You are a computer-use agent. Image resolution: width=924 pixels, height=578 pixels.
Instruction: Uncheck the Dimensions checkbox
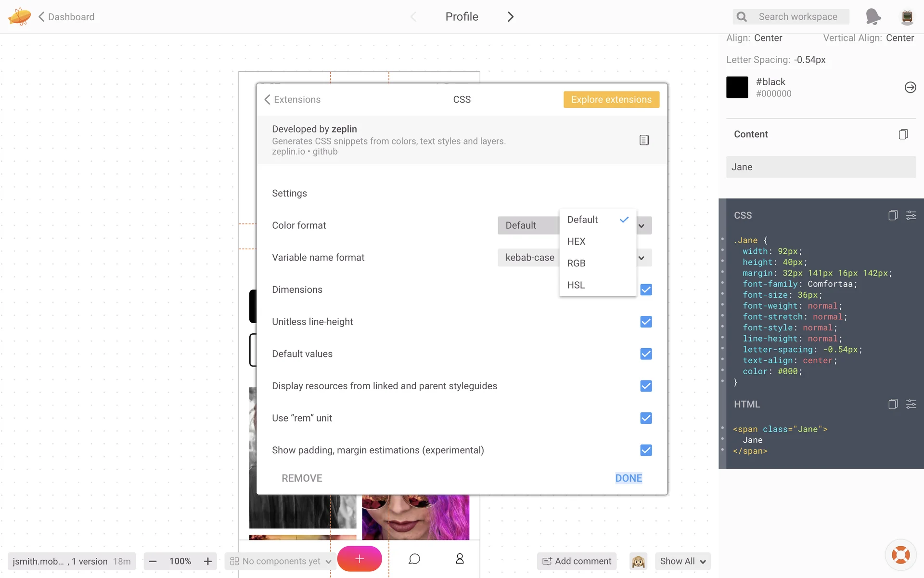(x=646, y=289)
